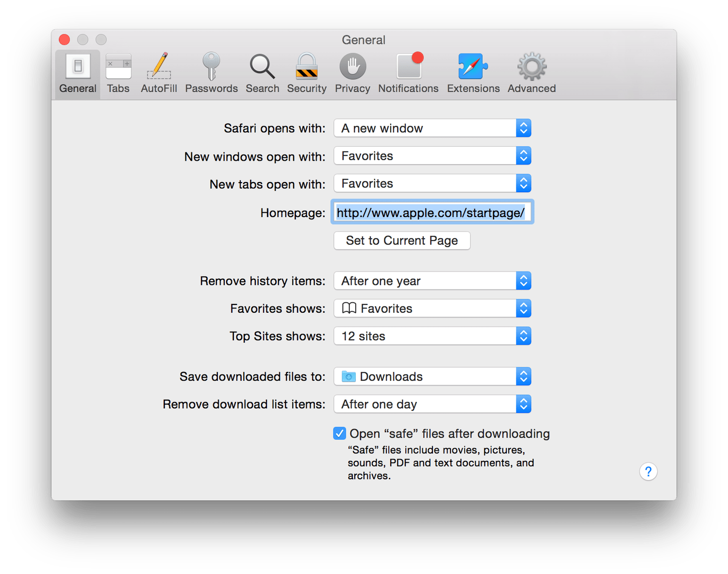The image size is (728, 574).
Task: Expand the Remove history items dropdown
Action: [432, 281]
